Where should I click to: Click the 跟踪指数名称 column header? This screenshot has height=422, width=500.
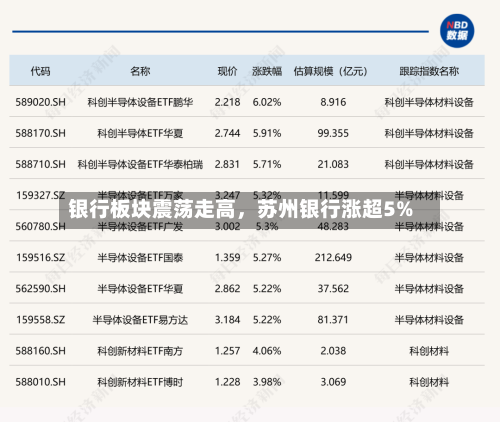[x=429, y=71]
